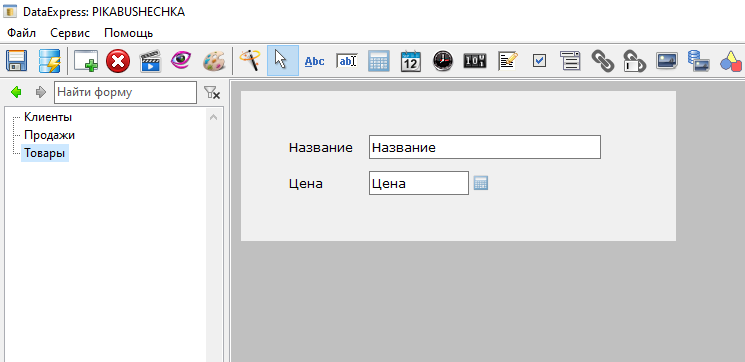
Task: Insert a clock time field
Action: point(443,61)
